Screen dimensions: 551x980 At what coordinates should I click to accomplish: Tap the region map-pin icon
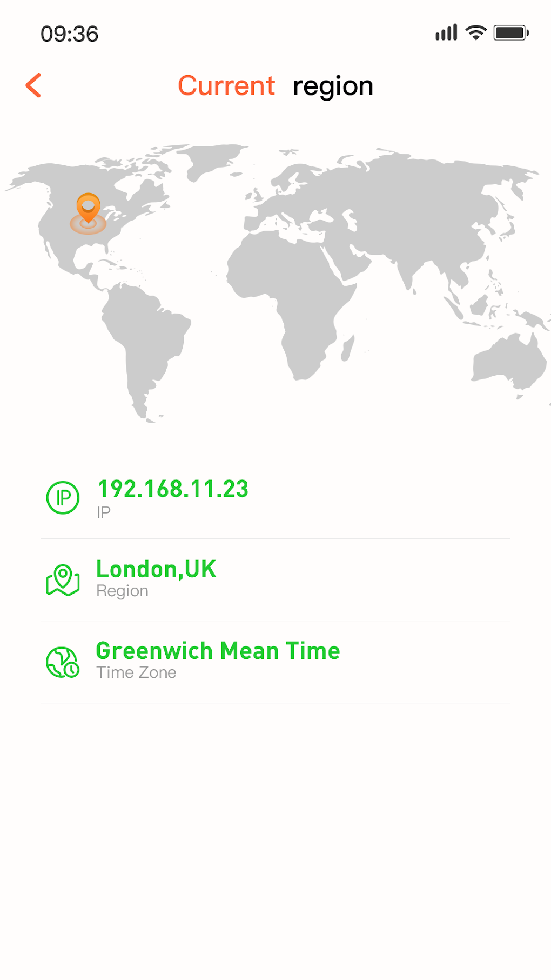[x=63, y=580]
